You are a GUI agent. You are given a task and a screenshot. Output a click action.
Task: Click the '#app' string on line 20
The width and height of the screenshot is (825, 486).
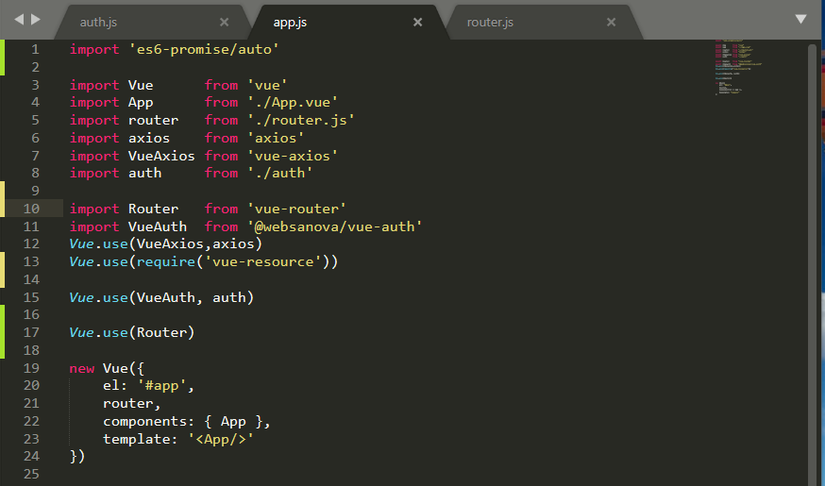click(162, 386)
